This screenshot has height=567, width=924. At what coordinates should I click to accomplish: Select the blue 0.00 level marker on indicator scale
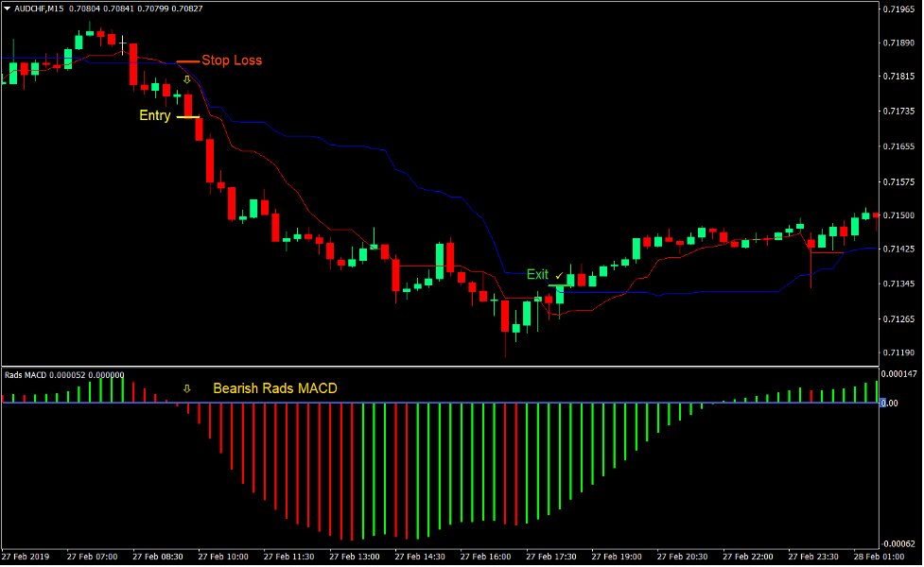[887, 402]
